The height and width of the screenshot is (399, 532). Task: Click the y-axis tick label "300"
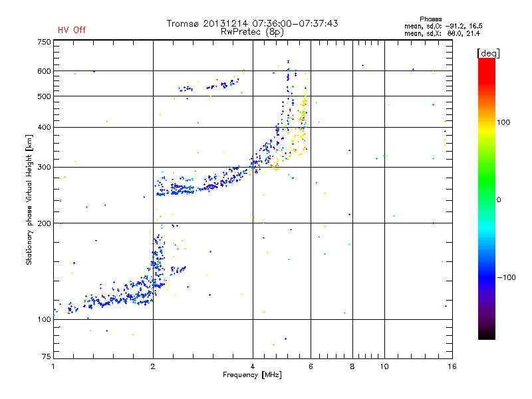(45, 168)
